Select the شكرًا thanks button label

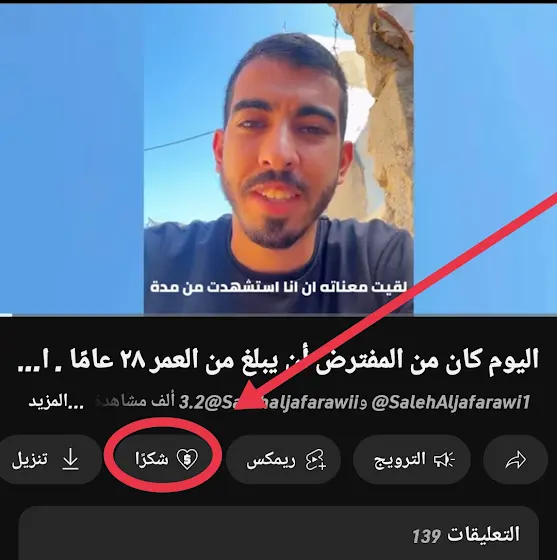(152, 459)
